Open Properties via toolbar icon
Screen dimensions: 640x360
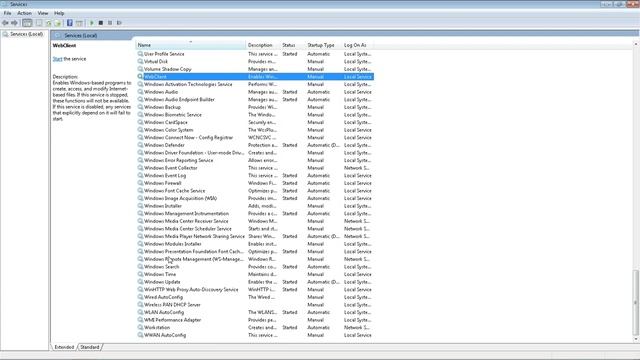pyautogui.click(x=39, y=23)
